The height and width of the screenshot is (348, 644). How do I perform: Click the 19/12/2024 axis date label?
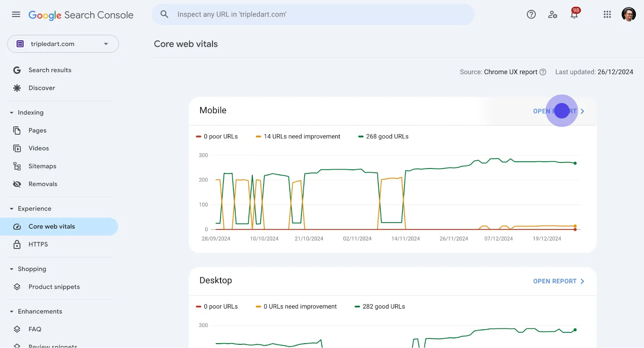[x=547, y=239]
